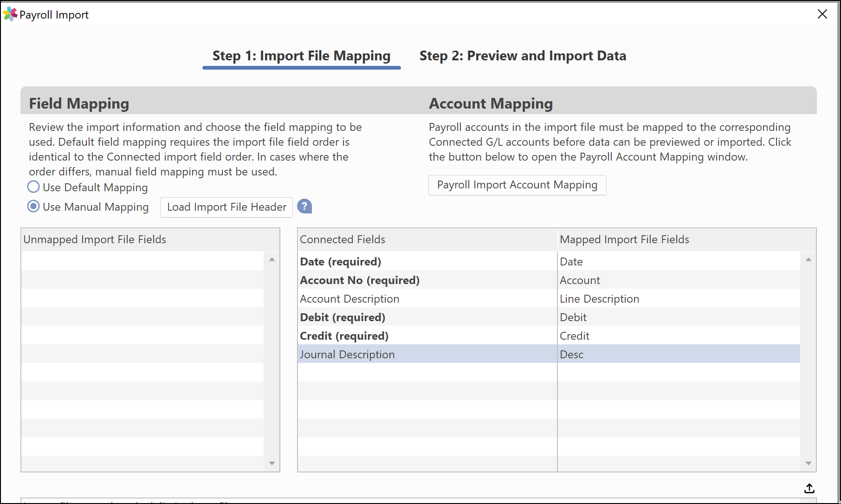Click the export upload arrow icon
This screenshot has width=841, height=504.
pyautogui.click(x=809, y=488)
